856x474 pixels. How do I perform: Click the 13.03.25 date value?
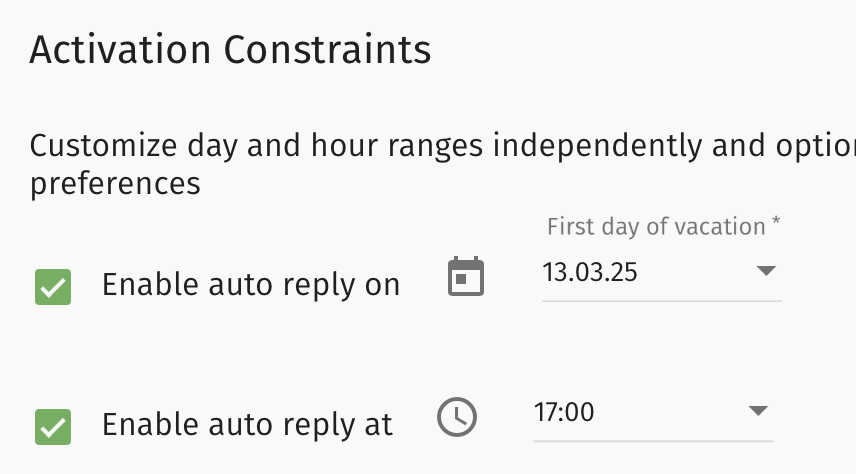[x=591, y=271]
